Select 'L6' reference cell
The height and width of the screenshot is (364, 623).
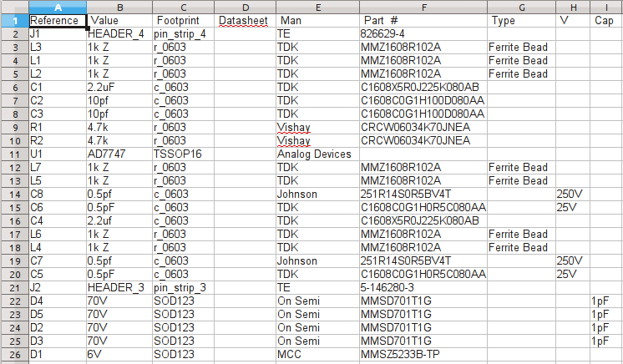click(58, 235)
